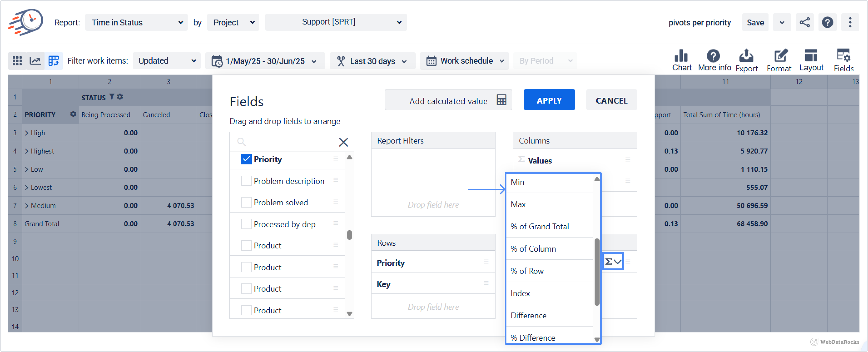
Task: Select % of Grand Total aggregation
Action: (x=539, y=226)
